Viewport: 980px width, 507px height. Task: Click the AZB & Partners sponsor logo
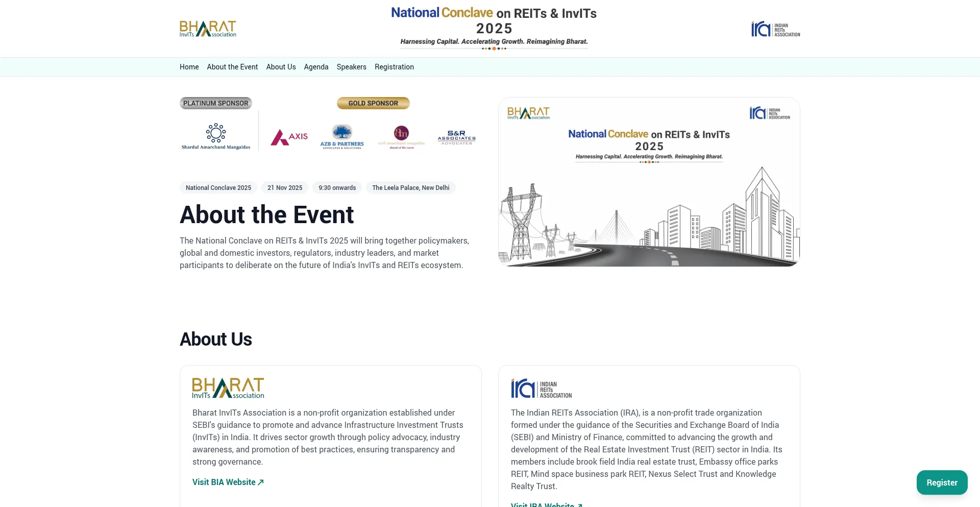coord(342,137)
